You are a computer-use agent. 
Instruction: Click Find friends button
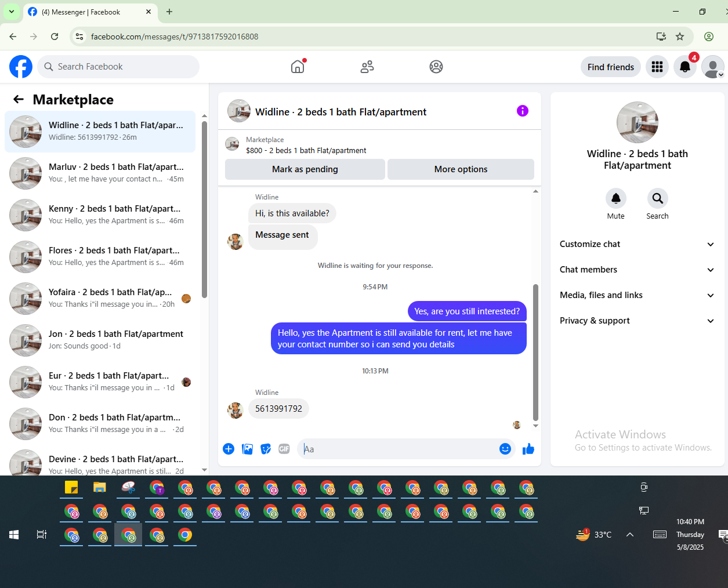[x=611, y=67]
